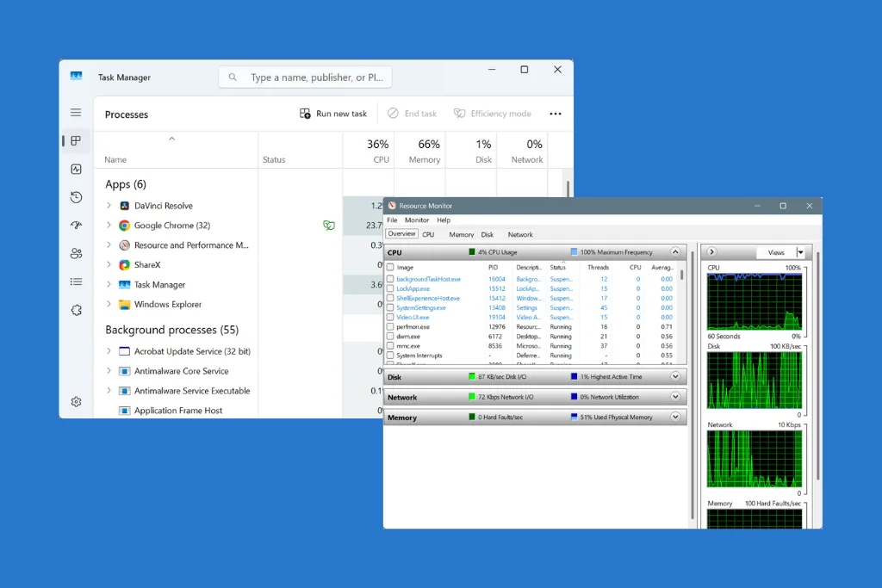Check the System Interrupts checkbox

[x=389, y=355]
